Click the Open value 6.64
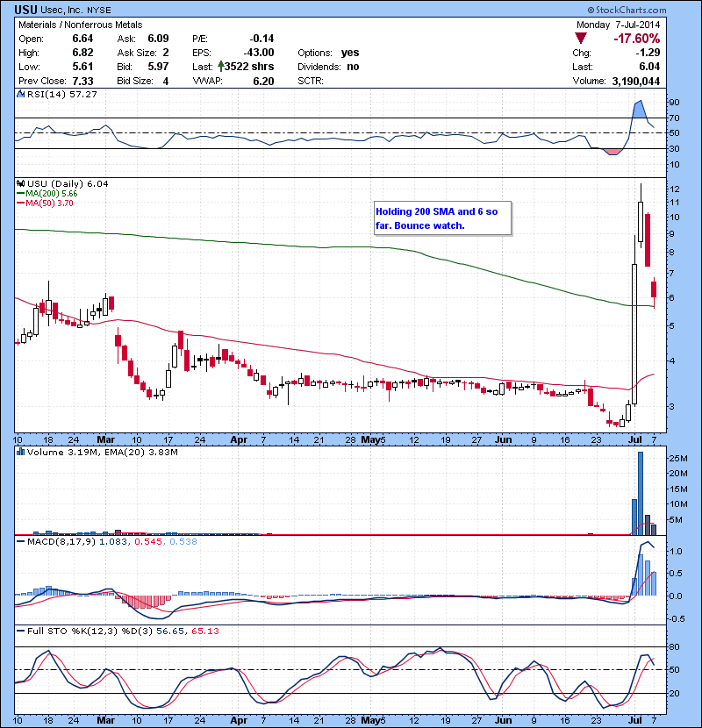The image size is (702, 728). click(82, 39)
